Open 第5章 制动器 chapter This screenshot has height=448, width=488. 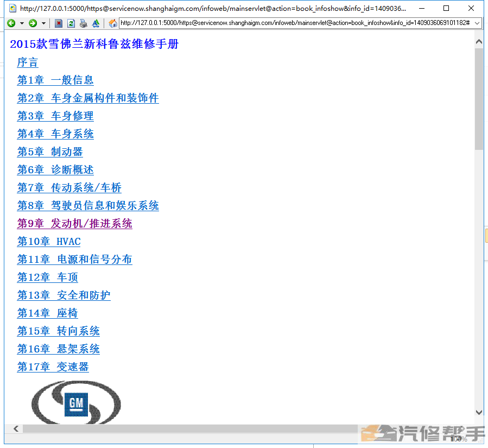coord(50,152)
